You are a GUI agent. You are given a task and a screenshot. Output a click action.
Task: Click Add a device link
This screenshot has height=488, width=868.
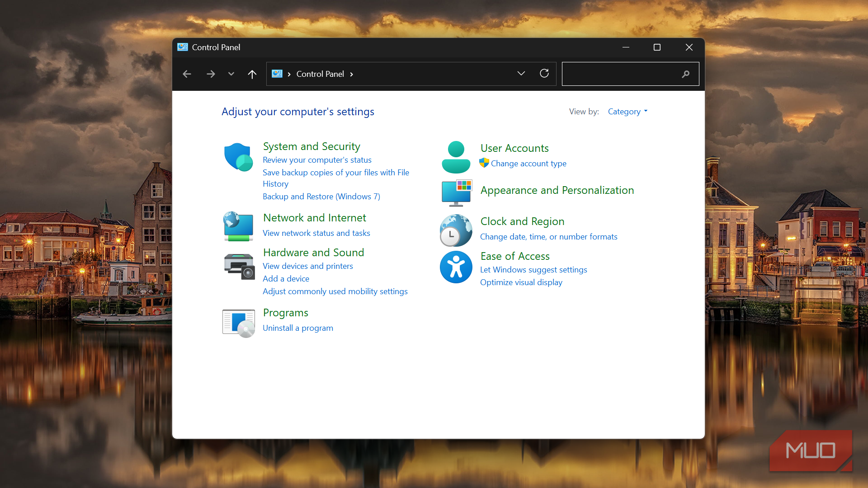coord(286,279)
